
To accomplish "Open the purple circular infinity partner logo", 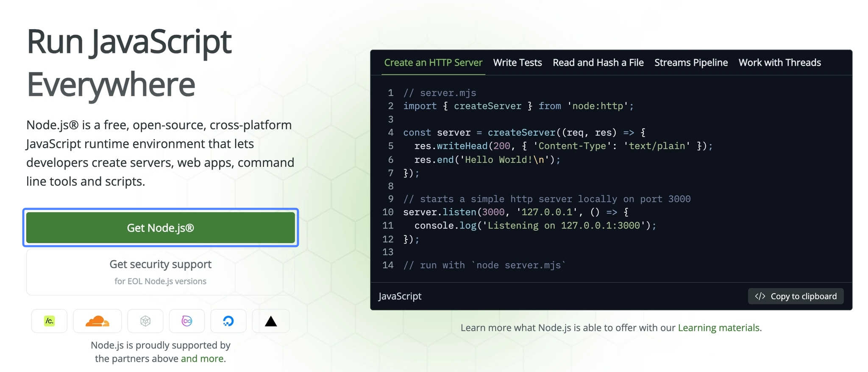I will point(187,321).
